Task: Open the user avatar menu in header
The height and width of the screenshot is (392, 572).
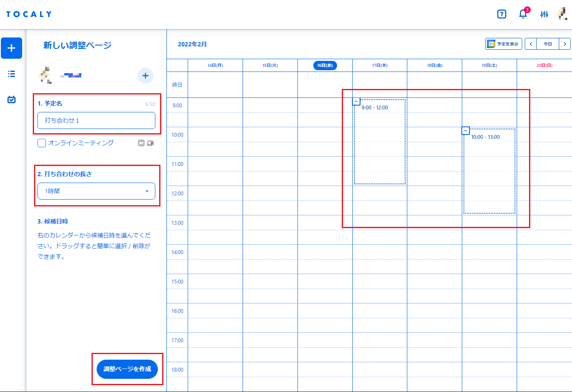Action: point(562,14)
